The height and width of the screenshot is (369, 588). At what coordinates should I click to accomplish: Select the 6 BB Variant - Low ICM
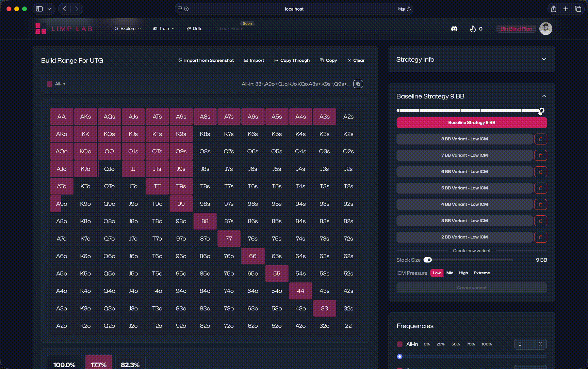click(x=464, y=172)
